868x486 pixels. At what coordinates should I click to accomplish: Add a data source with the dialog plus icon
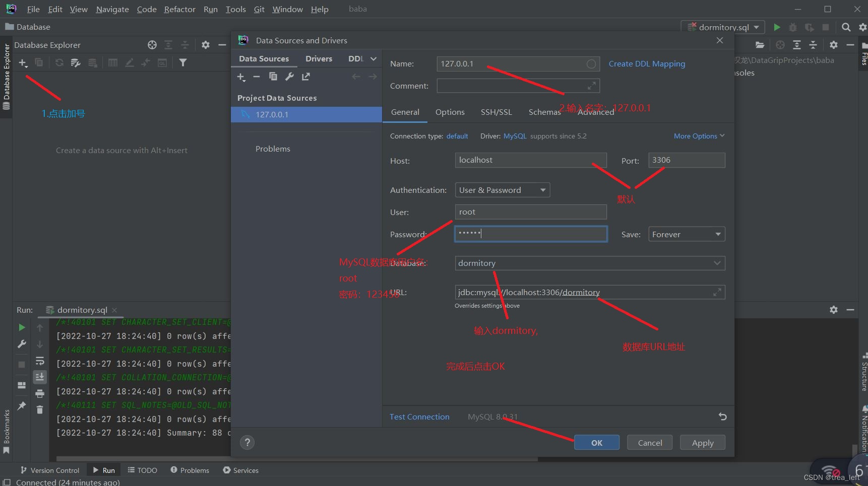point(241,77)
